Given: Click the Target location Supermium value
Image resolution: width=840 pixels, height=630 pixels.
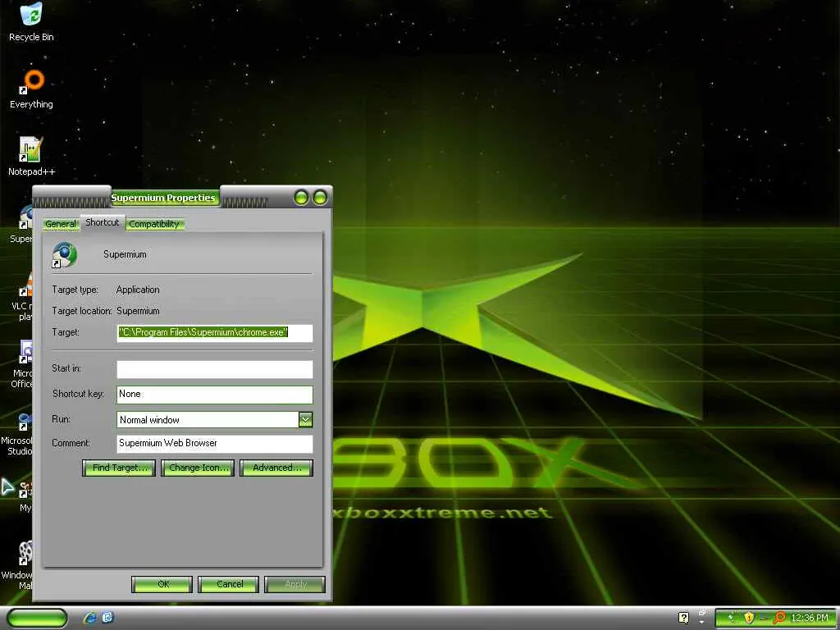Looking at the screenshot, I should pos(138,311).
